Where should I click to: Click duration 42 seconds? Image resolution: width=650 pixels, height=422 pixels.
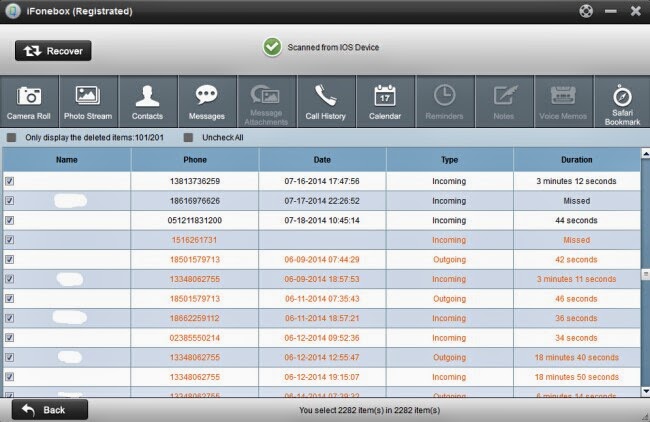pyautogui.click(x=576, y=260)
